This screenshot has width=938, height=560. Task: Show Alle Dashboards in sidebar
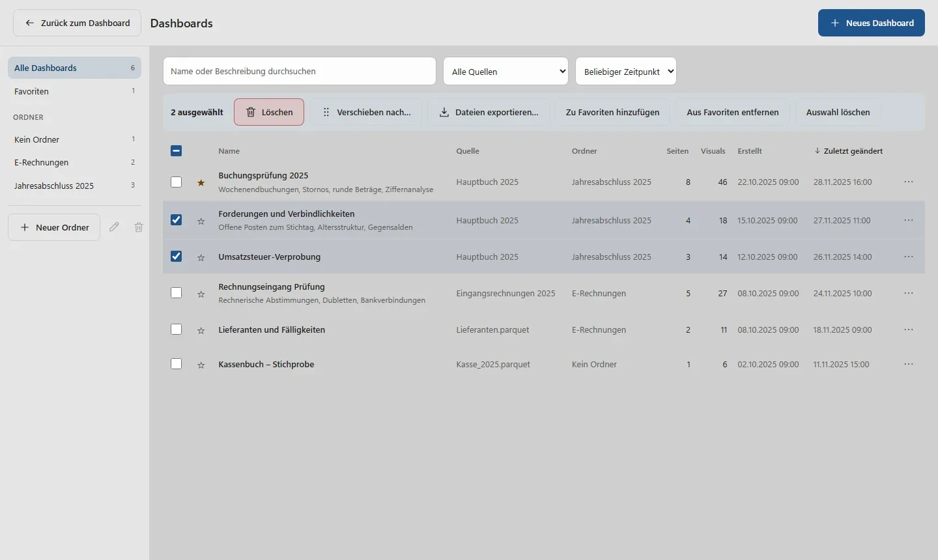pos(74,68)
